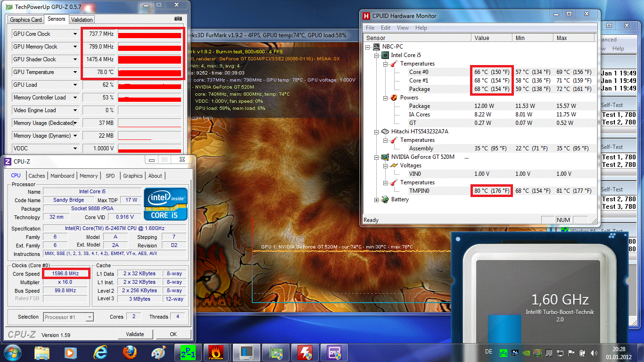The width and height of the screenshot is (644, 362).
Task: Open CPU-Z Mainboard tab
Action: 62,176
